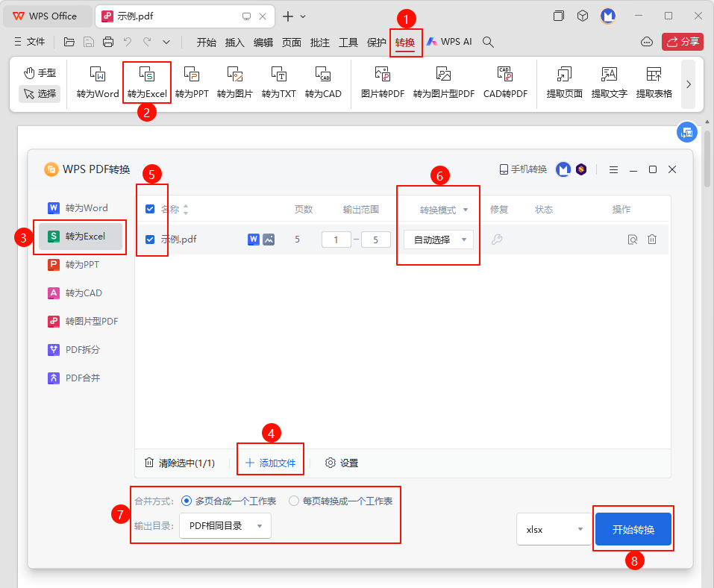Select 转为CAD in the sidebar
Screen dimensions: 714x588
(x=83, y=293)
